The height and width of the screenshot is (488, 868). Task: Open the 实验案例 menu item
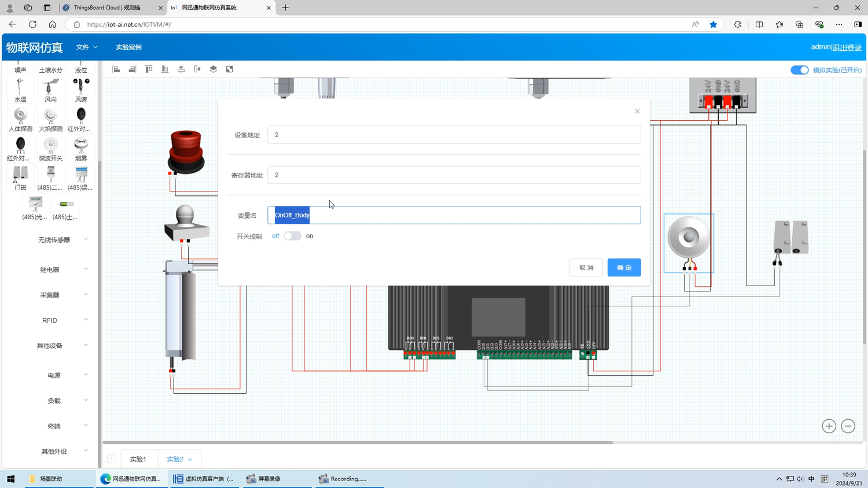[128, 47]
